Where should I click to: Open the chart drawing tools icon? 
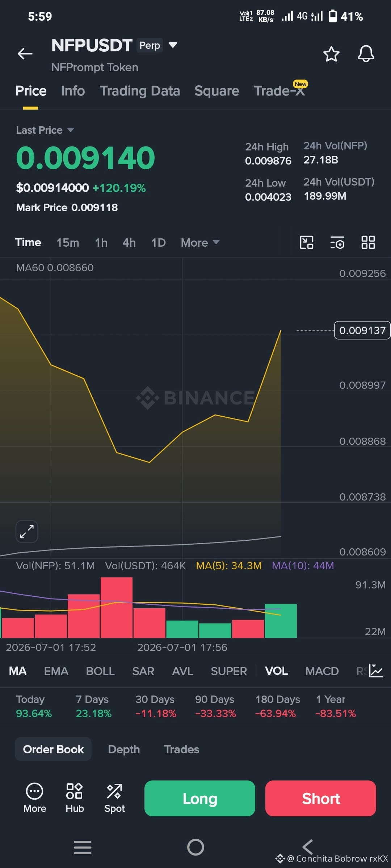coord(307,242)
